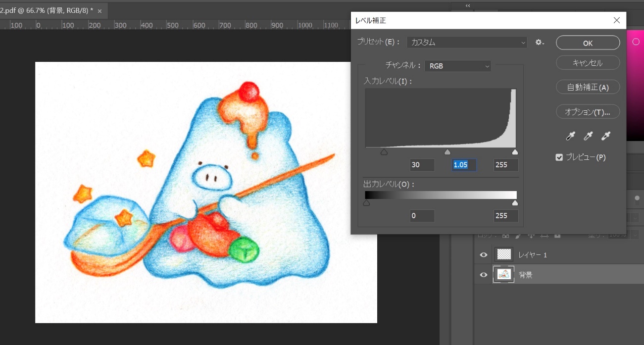Image resolution: width=644 pixels, height=345 pixels.
Task: Click the キャンセル cancel button
Action: tap(588, 63)
